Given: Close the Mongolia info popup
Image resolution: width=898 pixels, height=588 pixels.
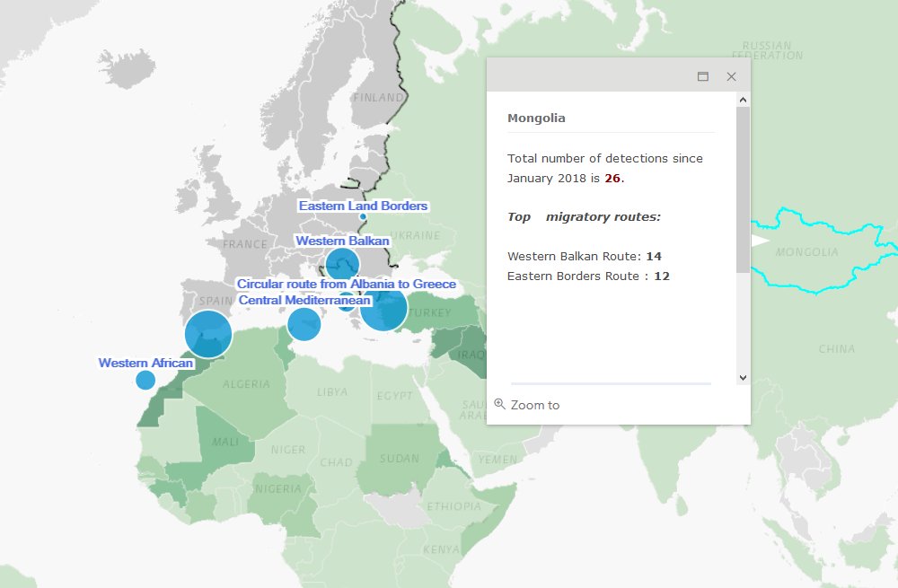Looking at the screenshot, I should coord(731,76).
